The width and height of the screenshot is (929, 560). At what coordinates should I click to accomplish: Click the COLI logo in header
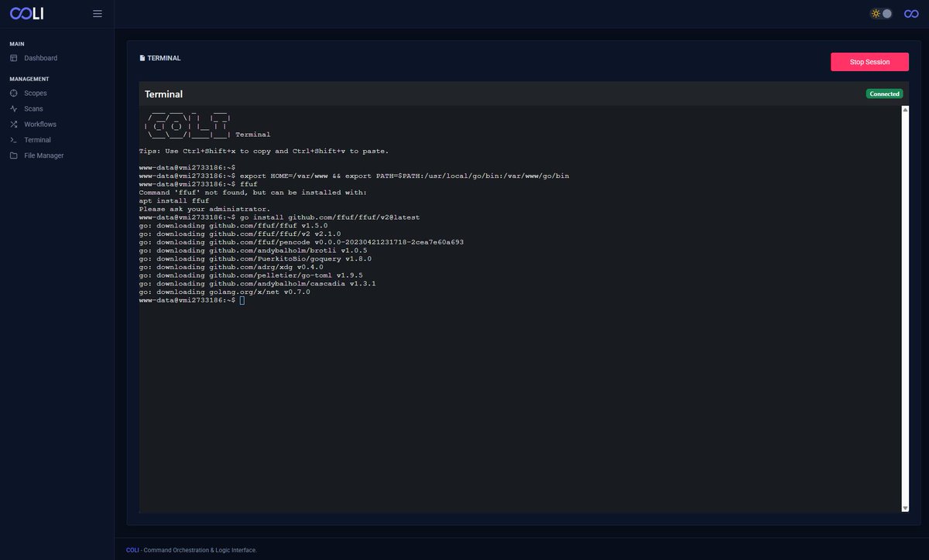(x=26, y=13)
